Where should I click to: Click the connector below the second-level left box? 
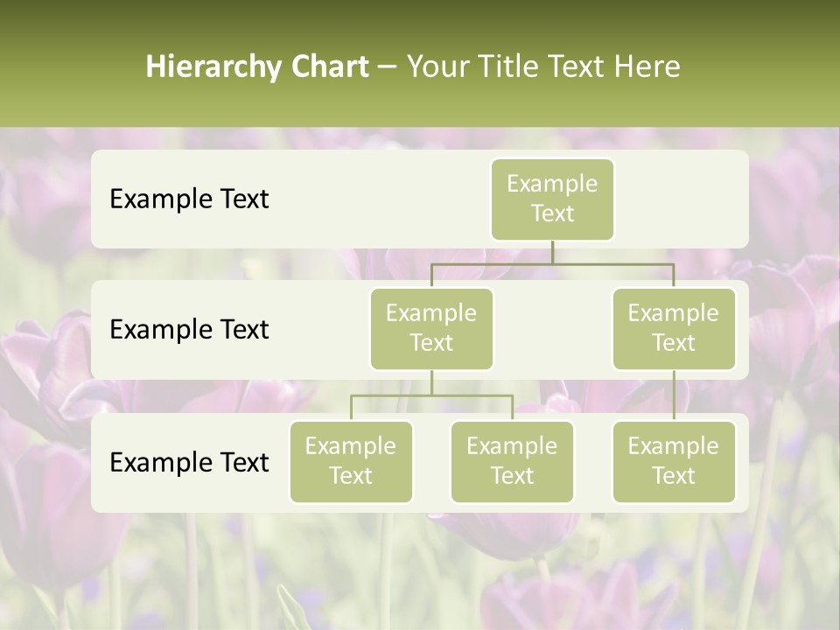tap(431, 382)
